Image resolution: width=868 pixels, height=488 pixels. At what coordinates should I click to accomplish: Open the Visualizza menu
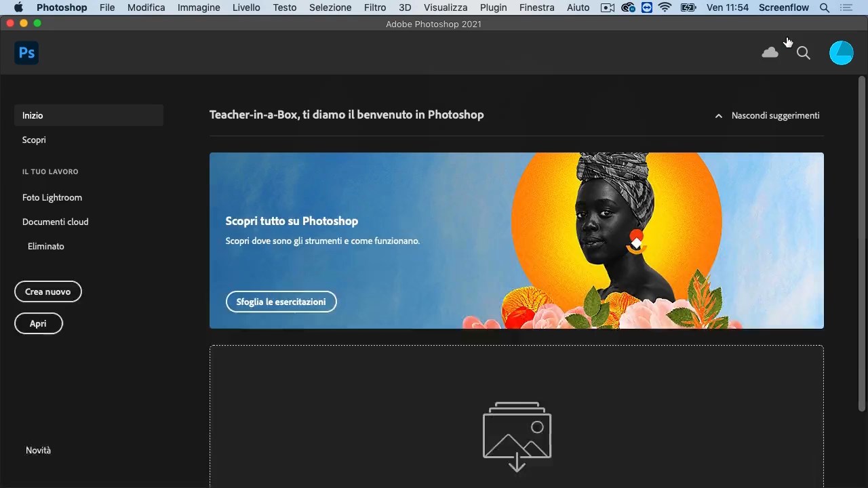click(x=446, y=7)
